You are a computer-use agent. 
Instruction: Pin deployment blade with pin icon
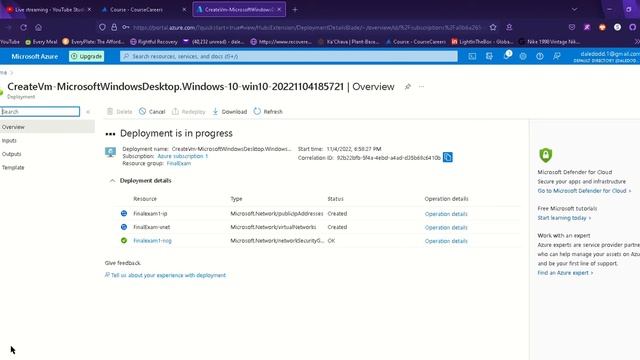pos(407,87)
